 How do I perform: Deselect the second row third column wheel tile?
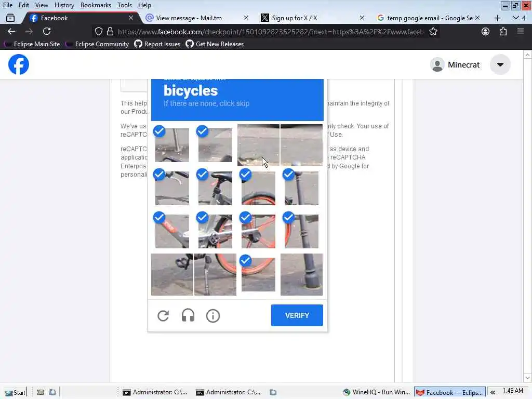point(258,188)
